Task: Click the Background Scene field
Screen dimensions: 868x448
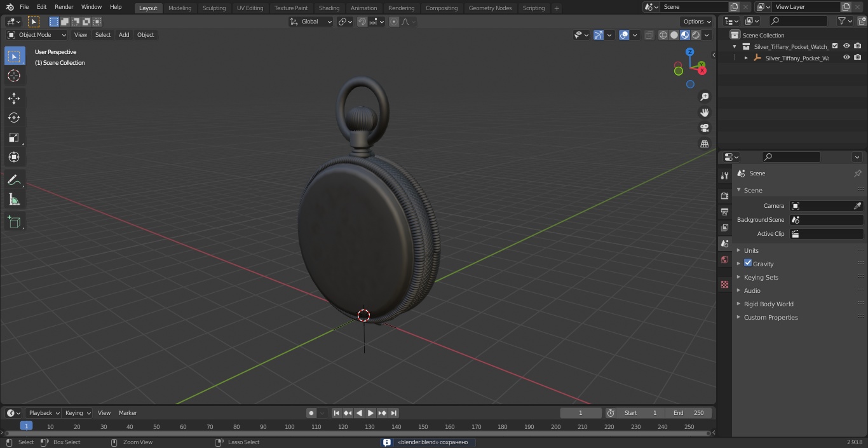Action: pos(826,220)
